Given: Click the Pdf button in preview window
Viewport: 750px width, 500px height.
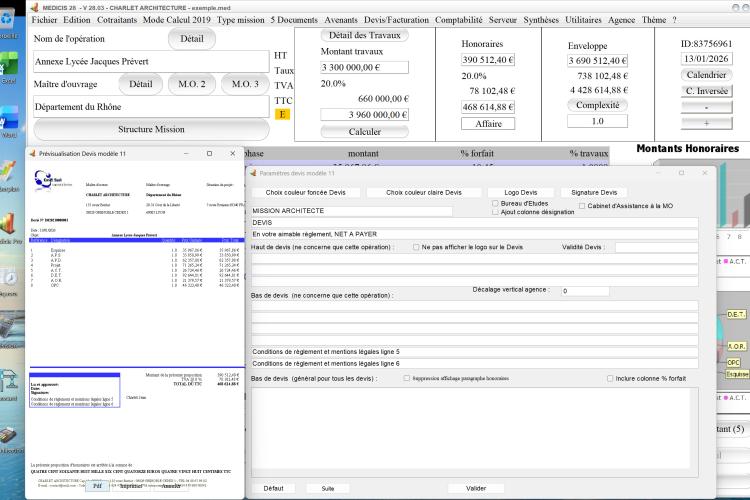Looking at the screenshot, I should 98,486.
